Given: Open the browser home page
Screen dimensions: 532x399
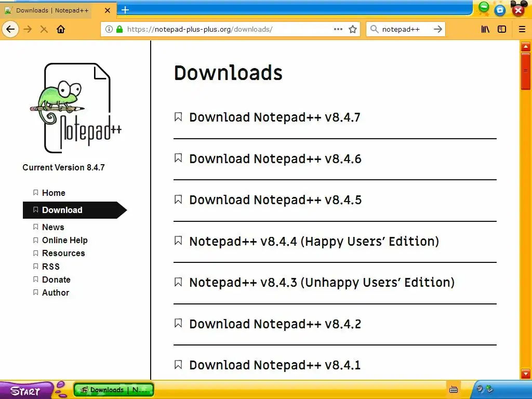Looking at the screenshot, I should tap(61, 29).
